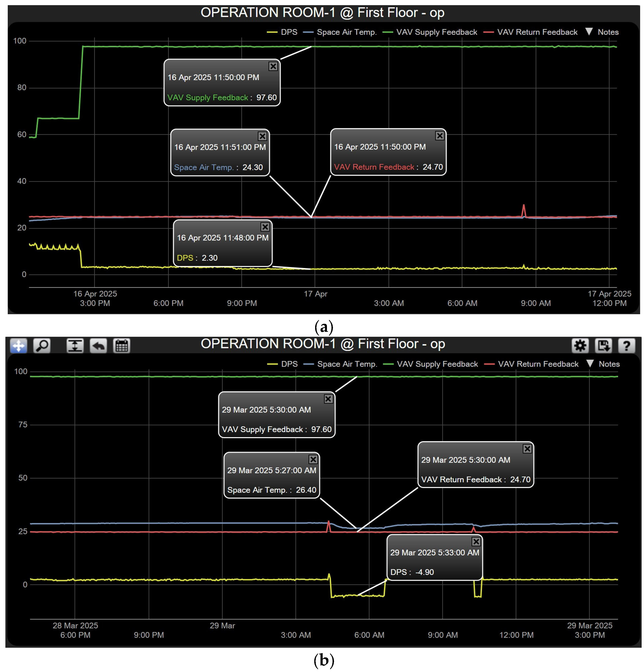Click the fit vertical axis icon

click(x=75, y=345)
